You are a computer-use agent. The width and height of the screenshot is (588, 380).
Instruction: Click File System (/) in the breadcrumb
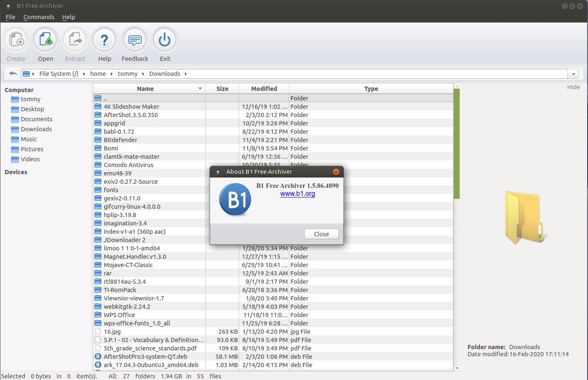59,74
